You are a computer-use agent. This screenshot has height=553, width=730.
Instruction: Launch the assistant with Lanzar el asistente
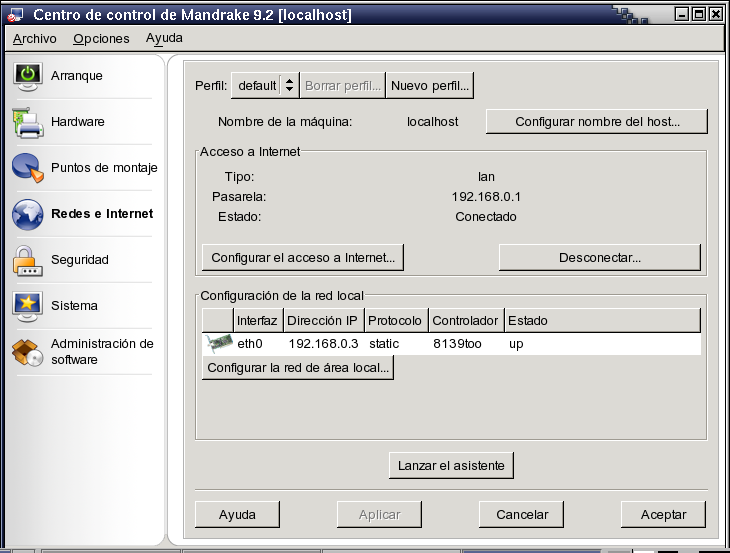(x=451, y=465)
